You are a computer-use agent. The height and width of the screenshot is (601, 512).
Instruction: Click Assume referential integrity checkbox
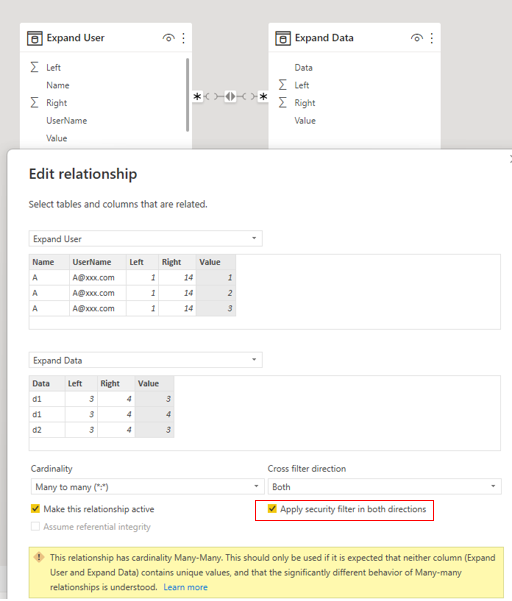pos(35,527)
